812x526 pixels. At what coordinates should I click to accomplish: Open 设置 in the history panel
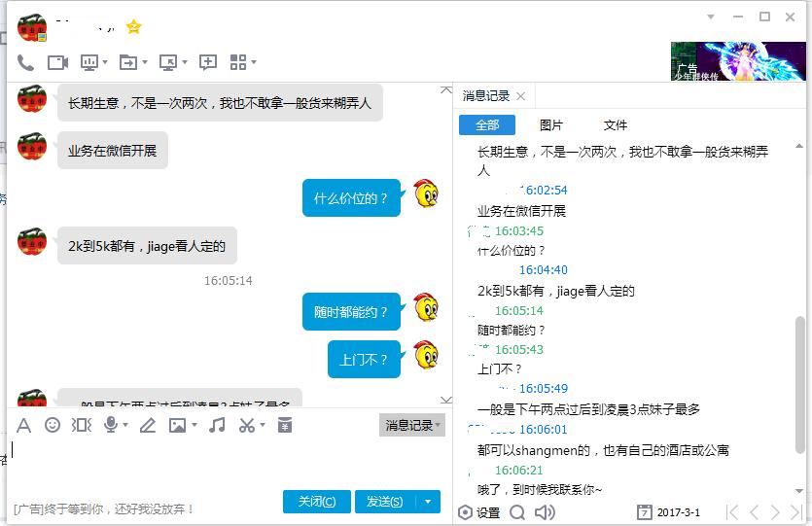coord(479,512)
